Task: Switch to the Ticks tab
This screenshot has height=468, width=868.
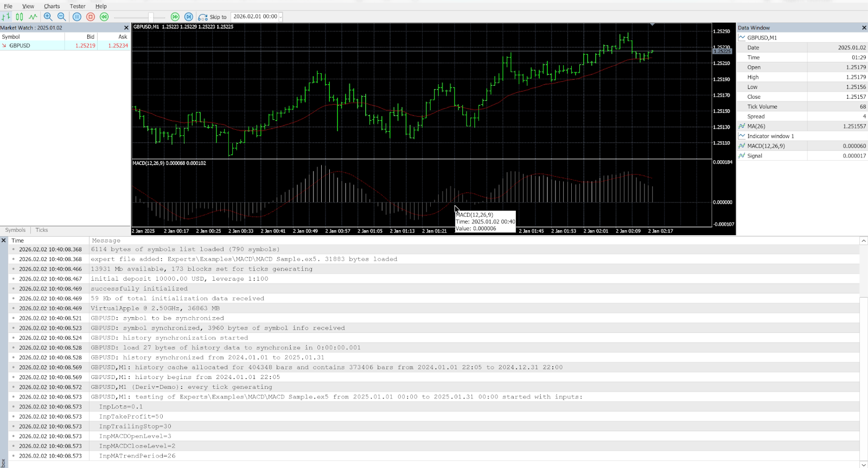Action: [42, 230]
